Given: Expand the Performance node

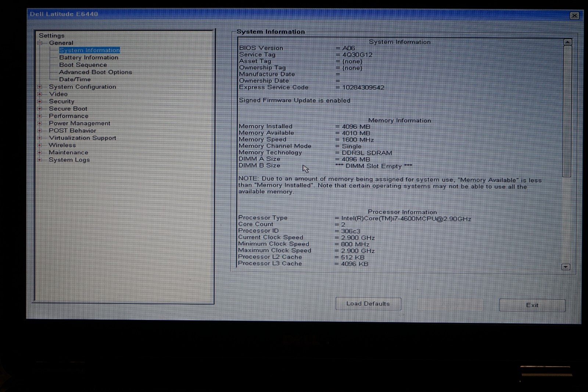Looking at the screenshot, I should click(x=40, y=116).
